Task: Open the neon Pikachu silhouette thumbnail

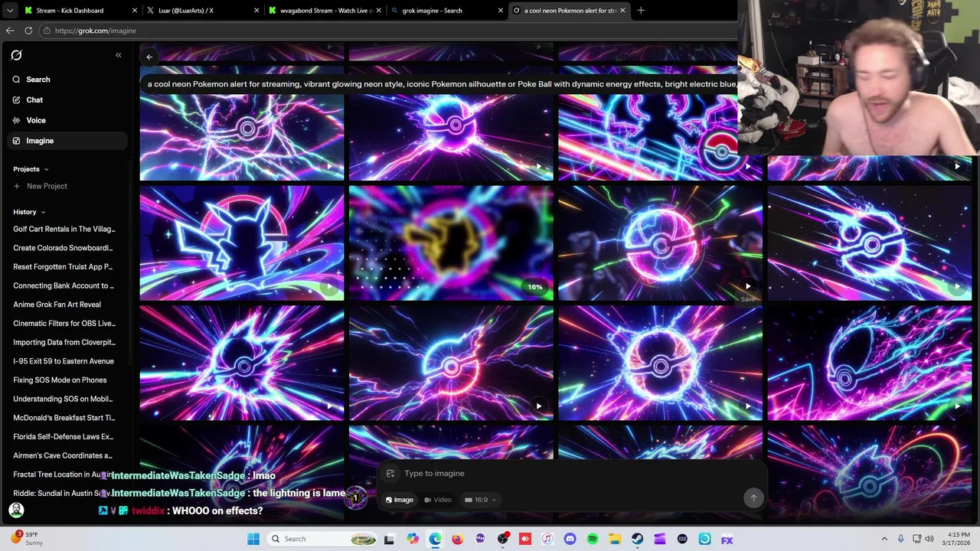Action: (242, 243)
